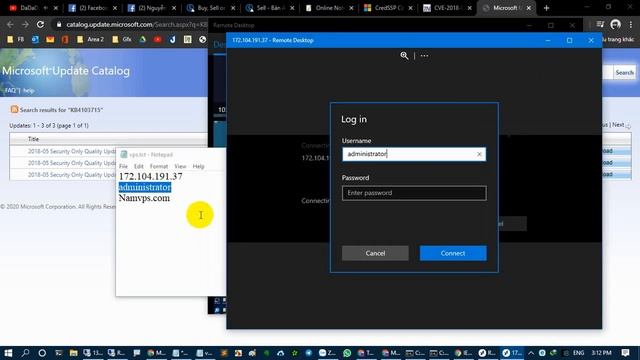Screen dimensions: 640x360
Task: Switch to the DaDaD YouTube tab
Action: (29, 8)
